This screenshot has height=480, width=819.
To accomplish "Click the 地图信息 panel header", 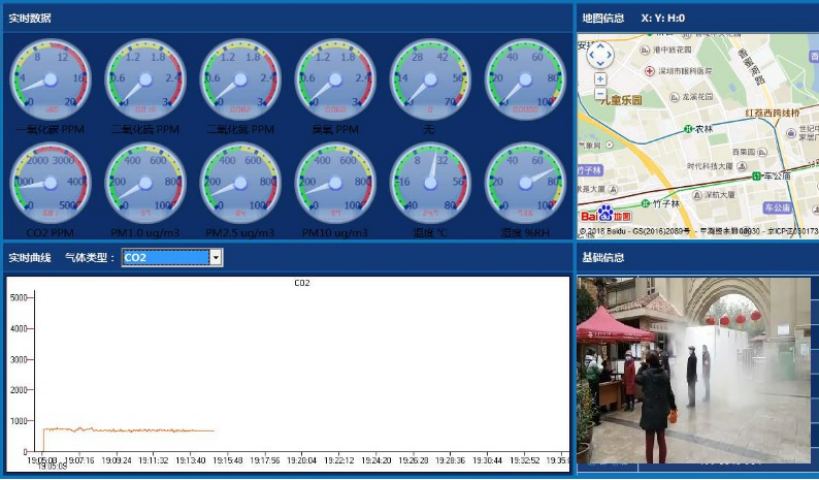I will [603, 18].
